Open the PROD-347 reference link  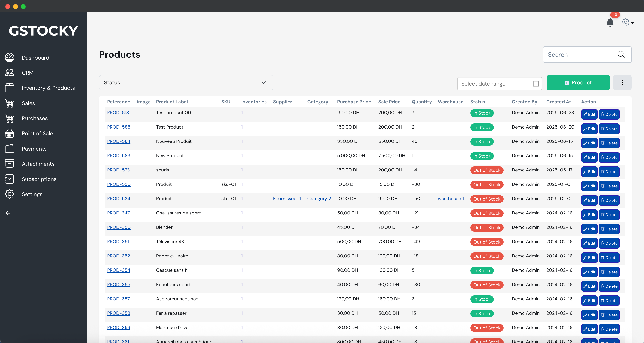pyautogui.click(x=118, y=213)
